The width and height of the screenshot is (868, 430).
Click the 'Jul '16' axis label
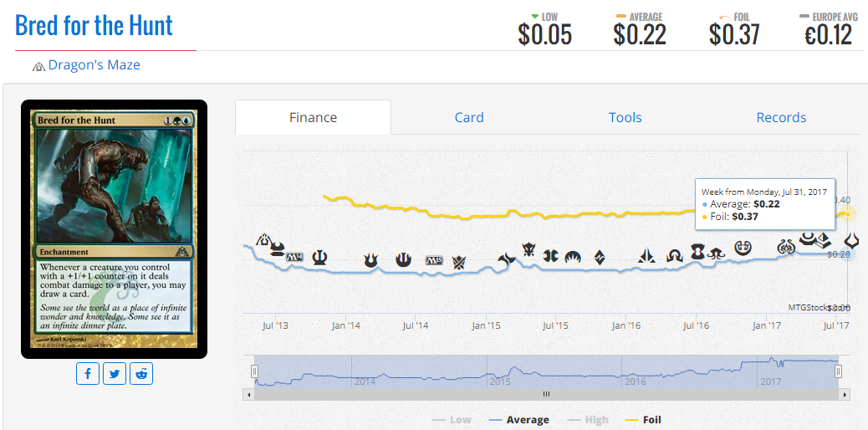pos(696,325)
